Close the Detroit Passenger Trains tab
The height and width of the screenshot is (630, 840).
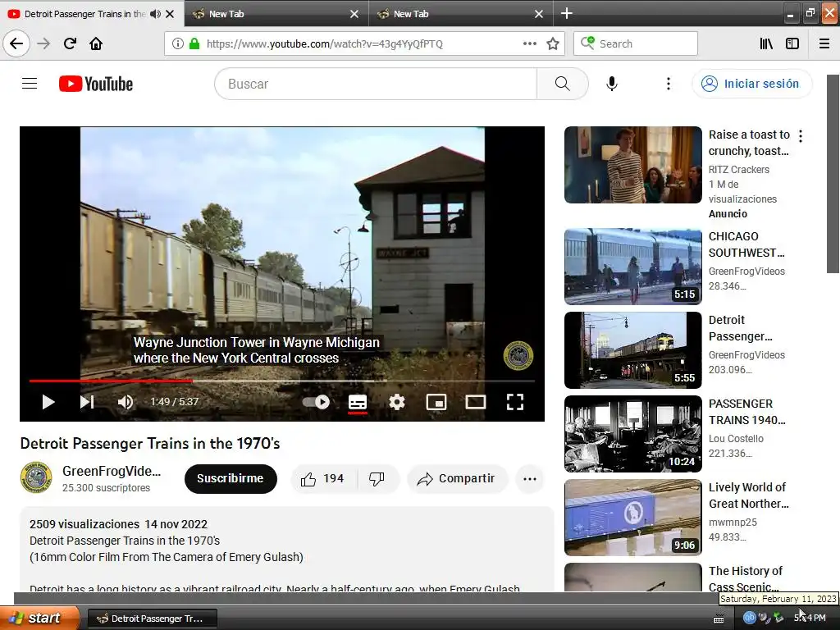pos(170,14)
